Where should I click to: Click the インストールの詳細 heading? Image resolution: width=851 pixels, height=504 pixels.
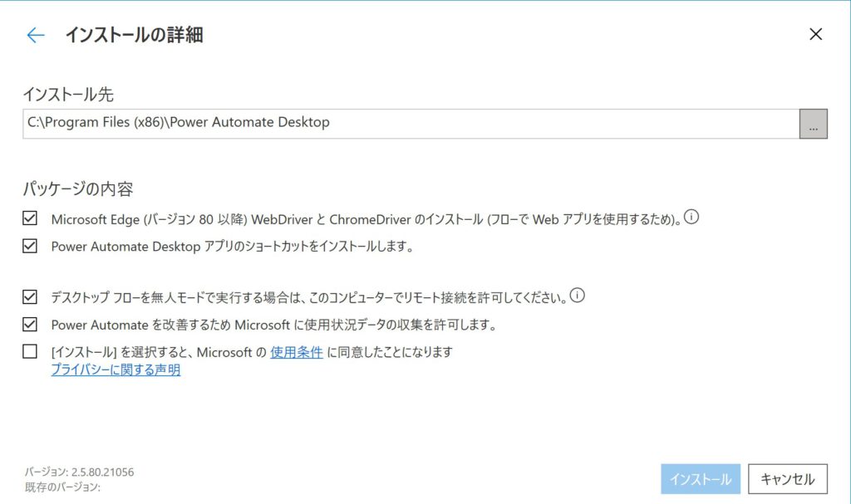pyautogui.click(x=134, y=35)
